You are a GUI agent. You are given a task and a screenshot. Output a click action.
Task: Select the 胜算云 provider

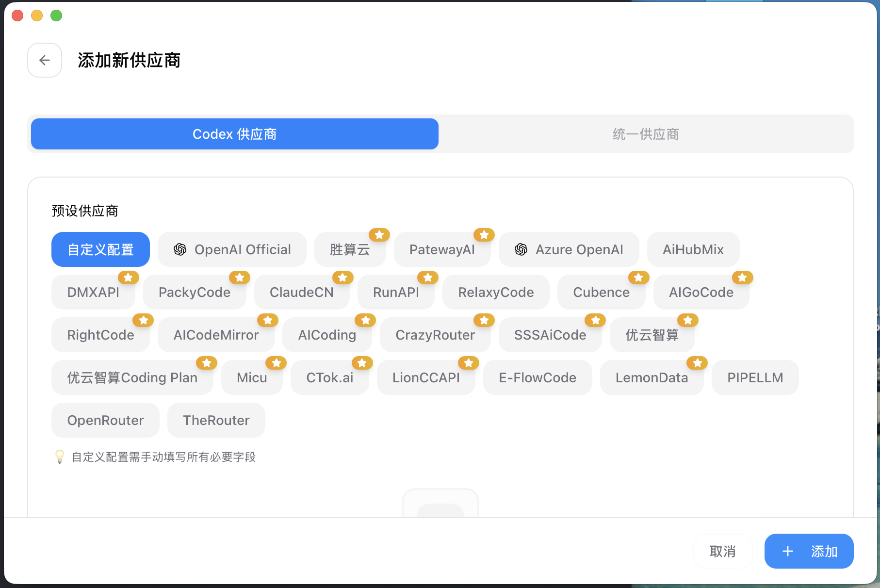coord(350,249)
